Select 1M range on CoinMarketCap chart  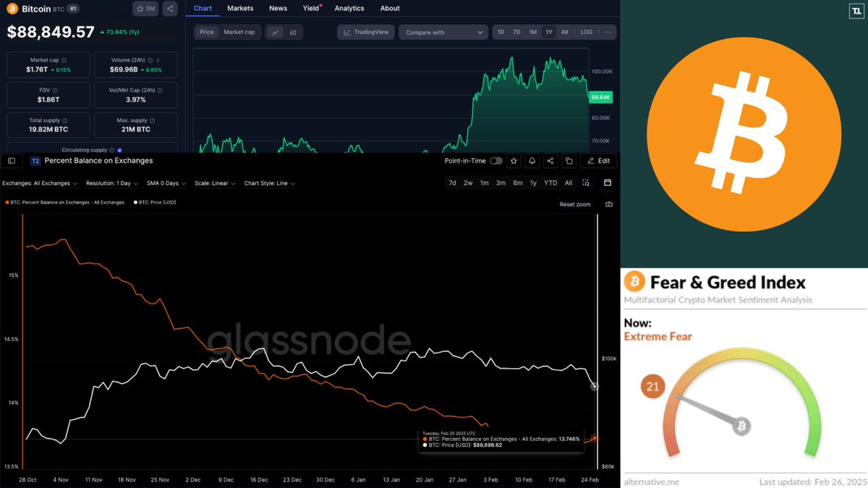pyautogui.click(x=532, y=32)
